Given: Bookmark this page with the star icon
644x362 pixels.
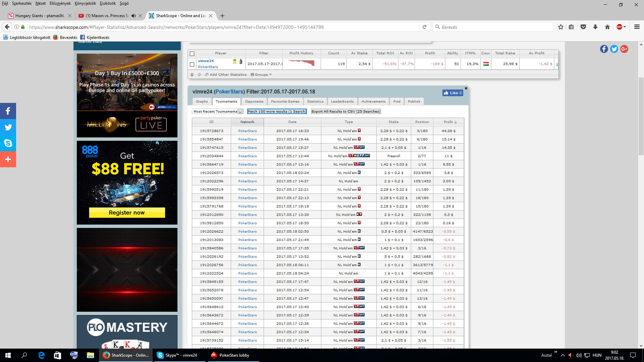Looking at the screenshot, I should coord(561,27).
